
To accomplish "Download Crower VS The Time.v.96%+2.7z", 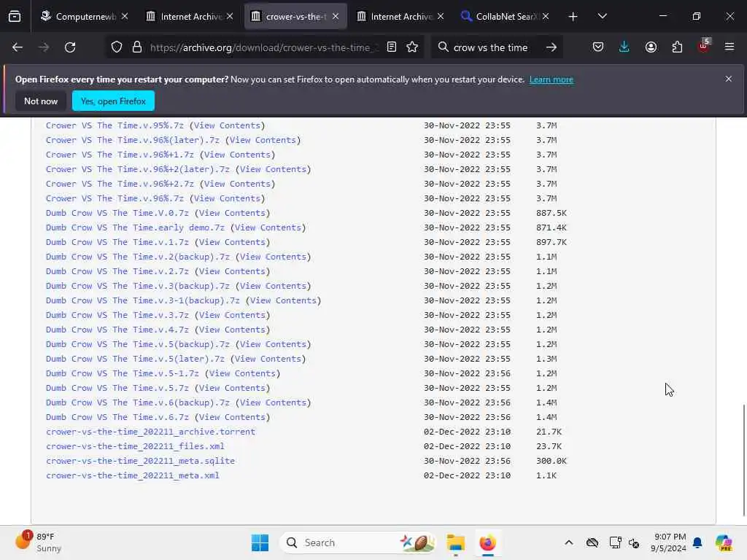I will (x=120, y=184).
